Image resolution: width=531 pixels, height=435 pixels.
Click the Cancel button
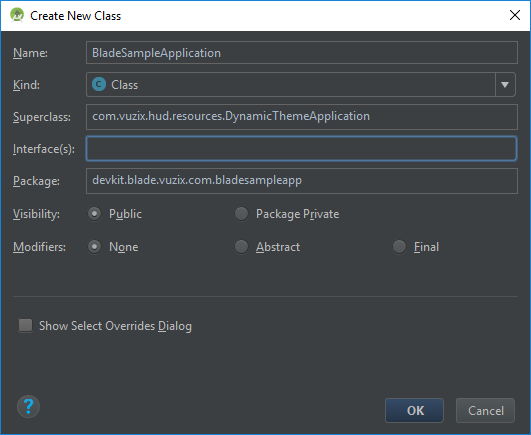coord(485,411)
